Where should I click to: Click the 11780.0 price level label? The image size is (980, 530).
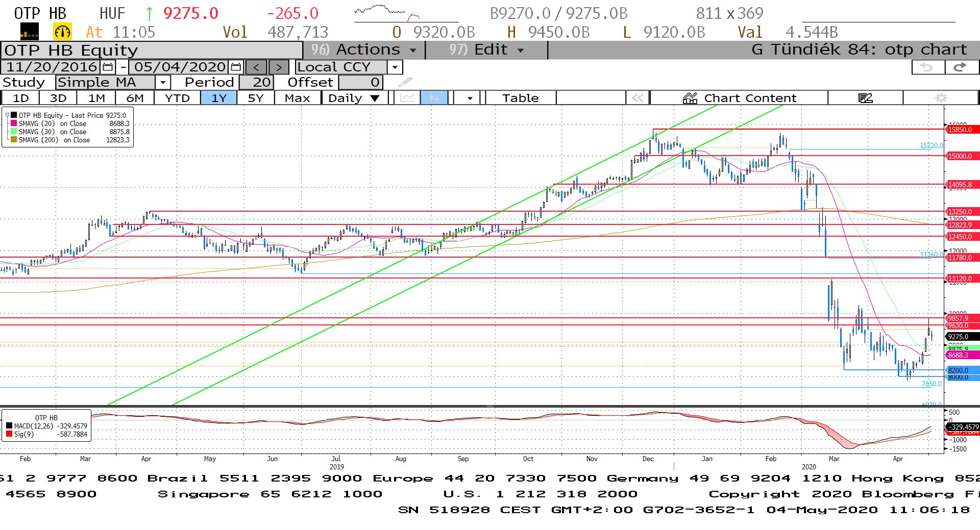(x=963, y=258)
